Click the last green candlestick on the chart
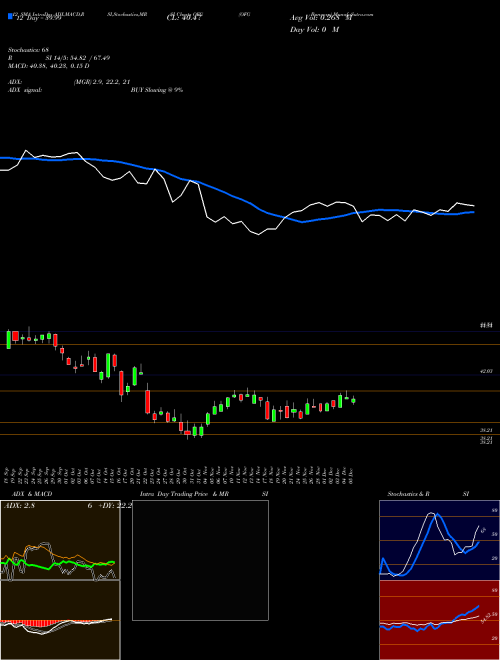 pos(354,400)
